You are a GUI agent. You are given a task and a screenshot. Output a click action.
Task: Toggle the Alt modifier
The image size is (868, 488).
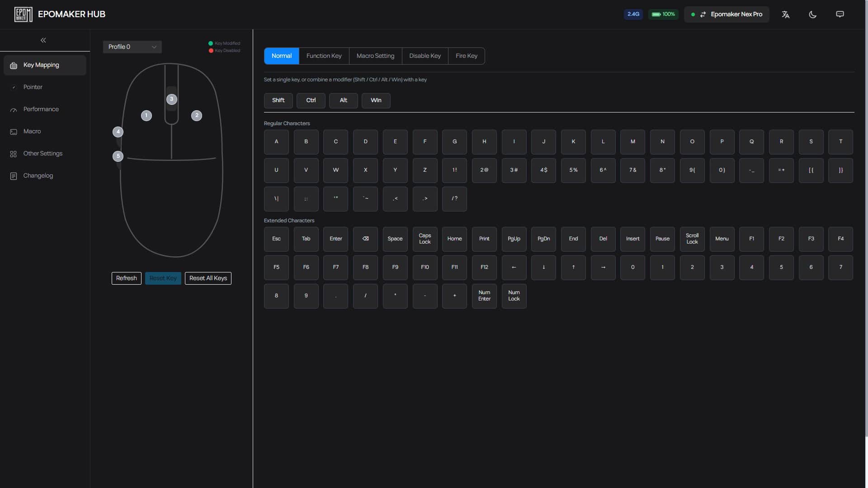(x=344, y=100)
